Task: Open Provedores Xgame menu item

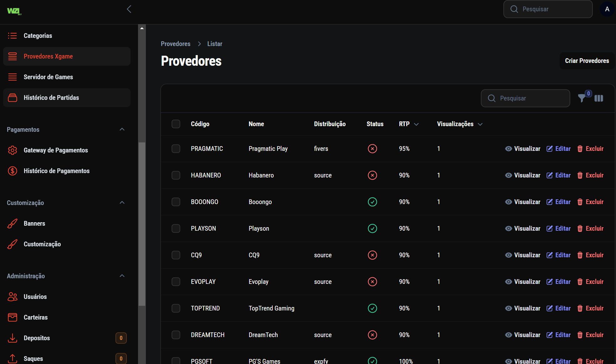Action: [67, 56]
